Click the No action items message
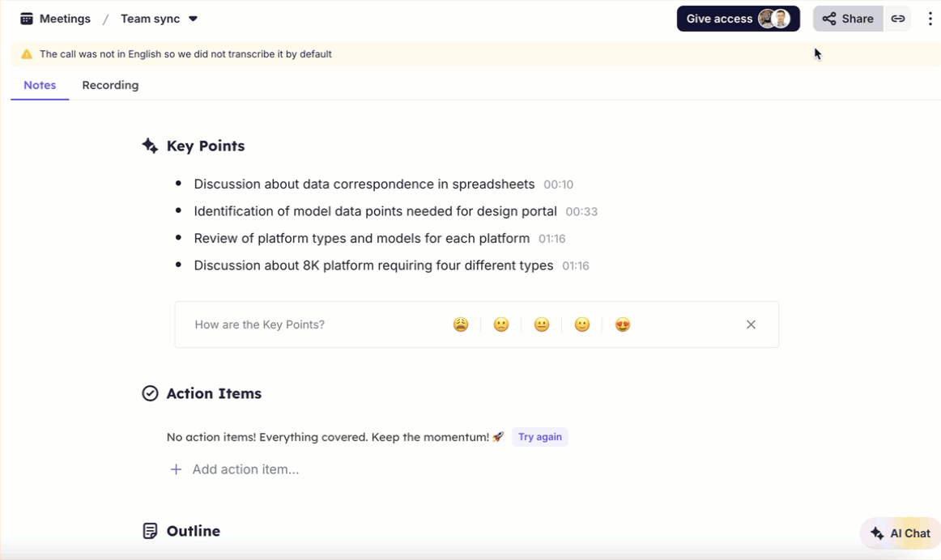This screenshot has height=560, width=941. [x=335, y=437]
